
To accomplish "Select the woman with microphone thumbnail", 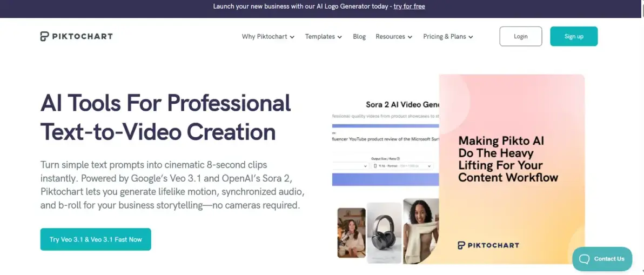I will click(x=351, y=233).
